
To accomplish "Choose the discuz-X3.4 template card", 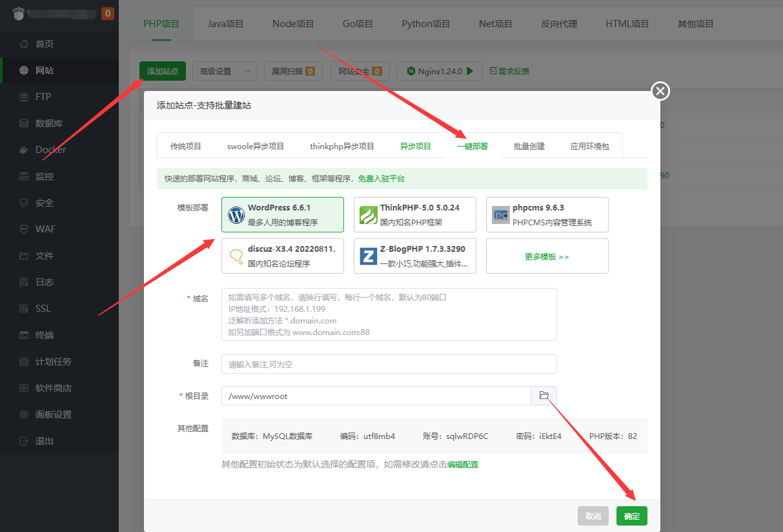I will pyautogui.click(x=283, y=256).
